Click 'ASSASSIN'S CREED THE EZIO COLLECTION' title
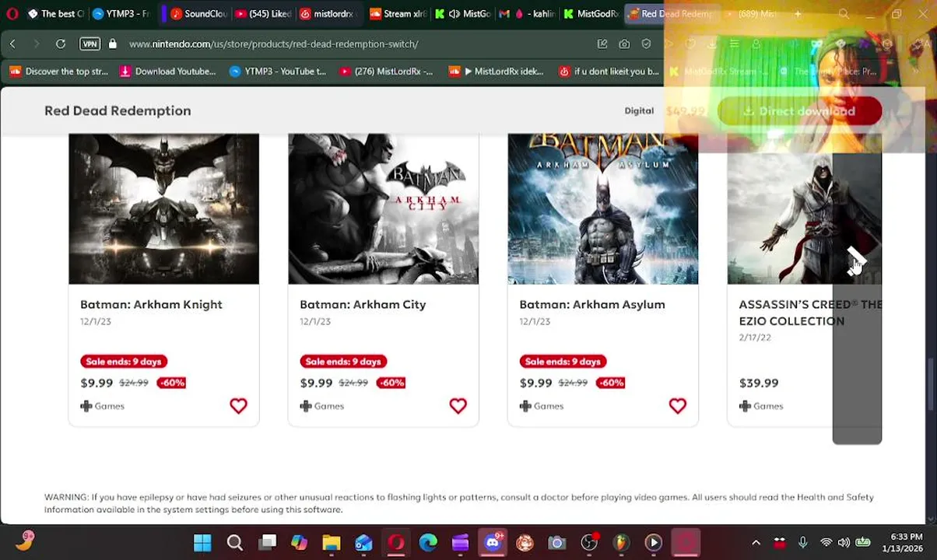Image resolution: width=937 pixels, height=560 pixels. click(x=810, y=313)
